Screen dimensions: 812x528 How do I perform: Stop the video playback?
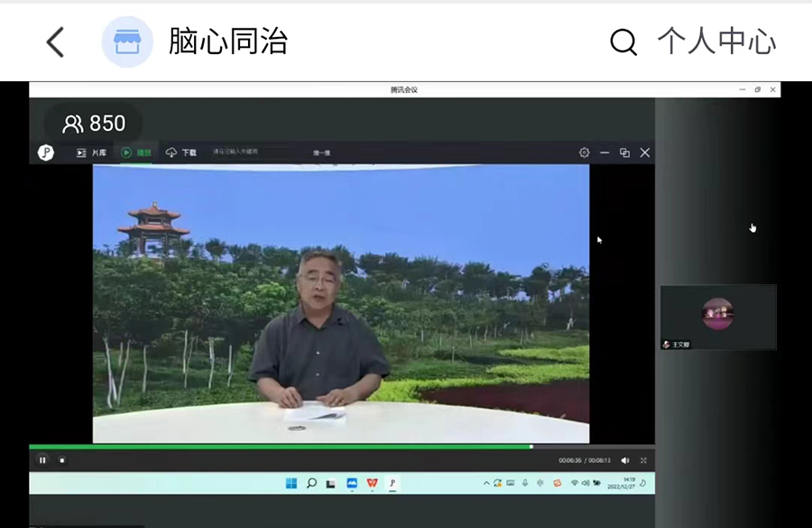coord(62,459)
